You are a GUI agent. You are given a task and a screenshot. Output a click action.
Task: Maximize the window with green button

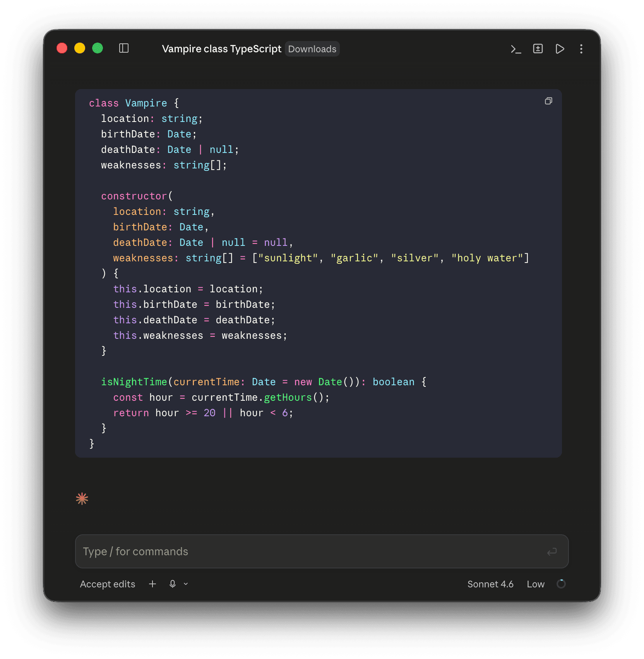click(98, 48)
